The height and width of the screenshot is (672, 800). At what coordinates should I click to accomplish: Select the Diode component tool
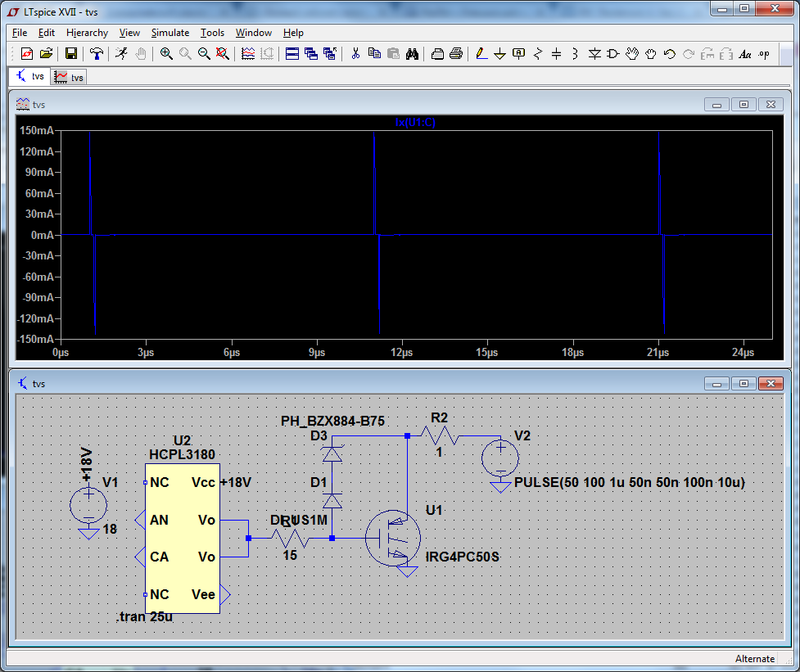coord(594,54)
